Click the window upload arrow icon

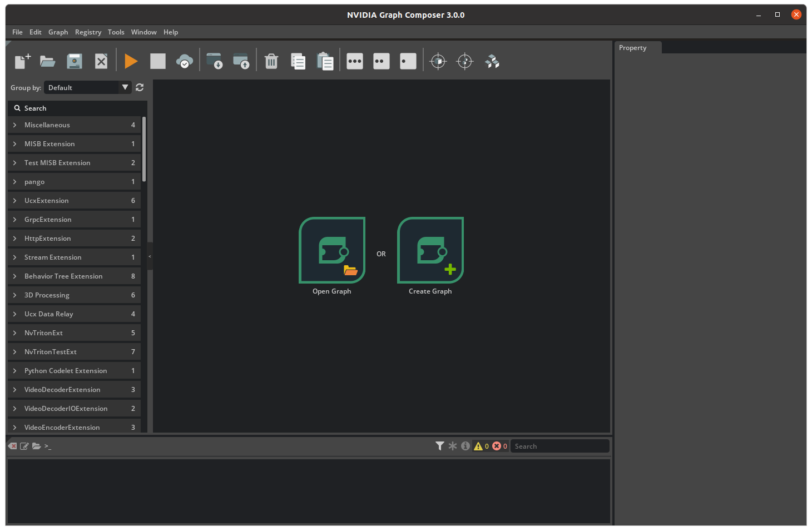(x=241, y=61)
